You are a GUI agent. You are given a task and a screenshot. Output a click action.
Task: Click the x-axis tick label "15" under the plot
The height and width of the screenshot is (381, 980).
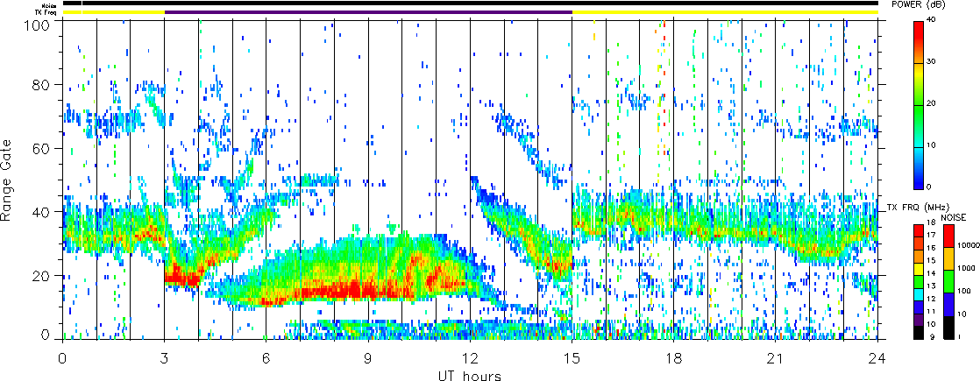[x=572, y=359]
